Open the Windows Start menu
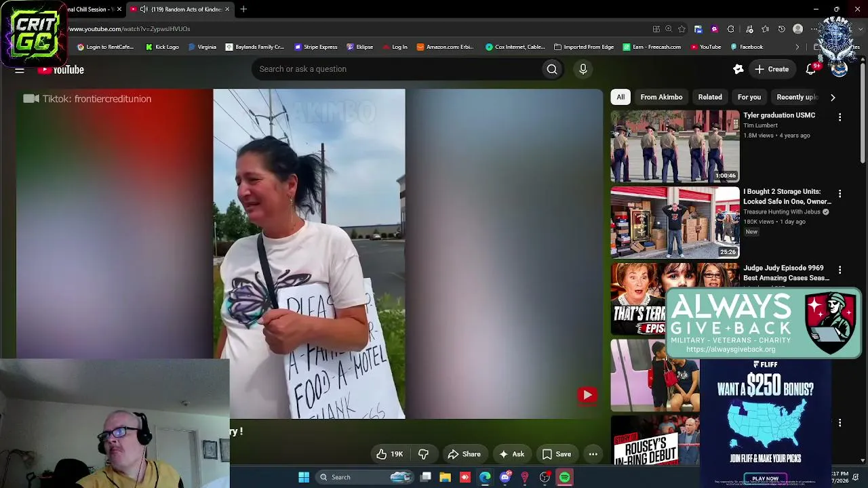This screenshot has height=488, width=868. [x=304, y=477]
